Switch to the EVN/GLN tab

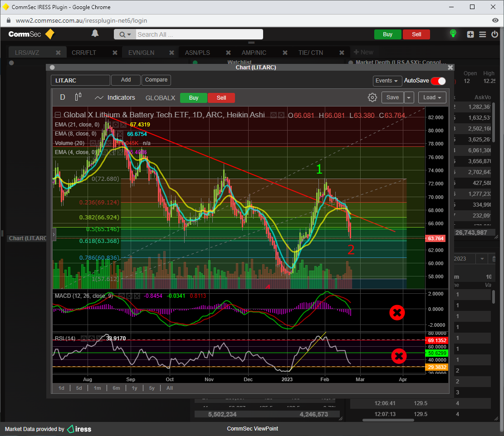(141, 53)
